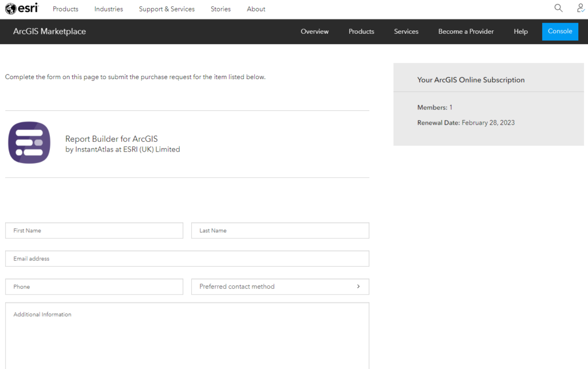This screenshot has height=369, width=588.
Task: Open the Become a Provider page
Action: (466, 32)
